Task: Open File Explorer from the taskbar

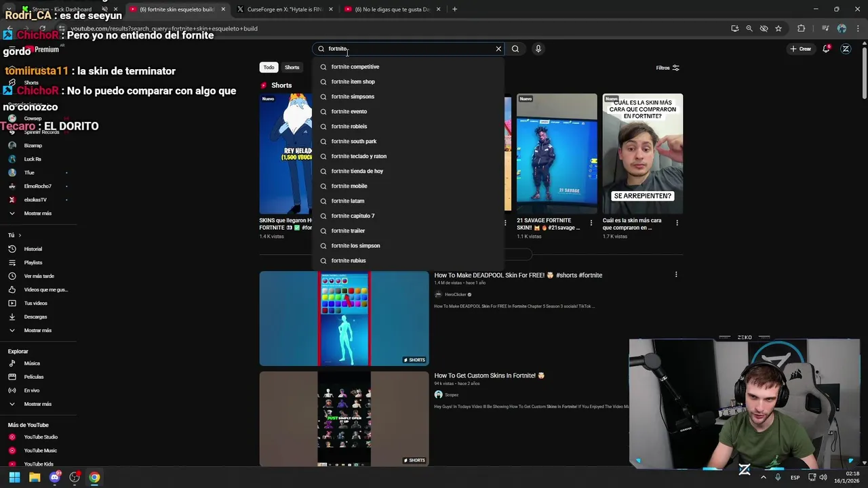Action: coord(35,477)
